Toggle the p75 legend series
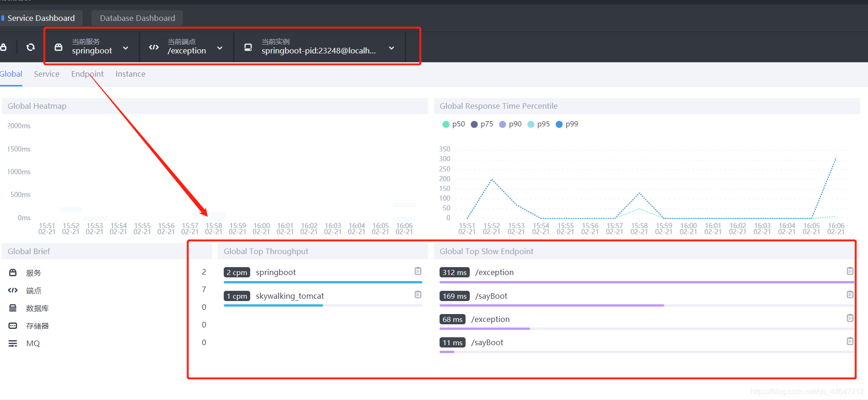868x400 pixels. pos(482,124)
